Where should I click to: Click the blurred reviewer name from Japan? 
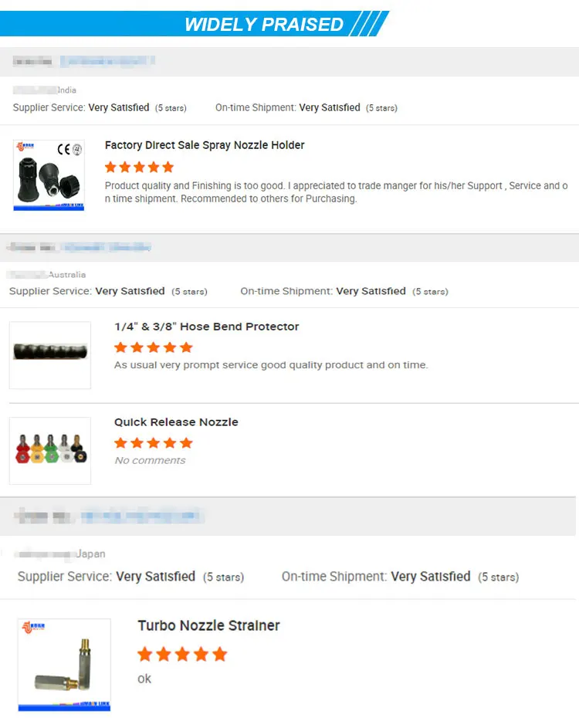click(141, 515)
